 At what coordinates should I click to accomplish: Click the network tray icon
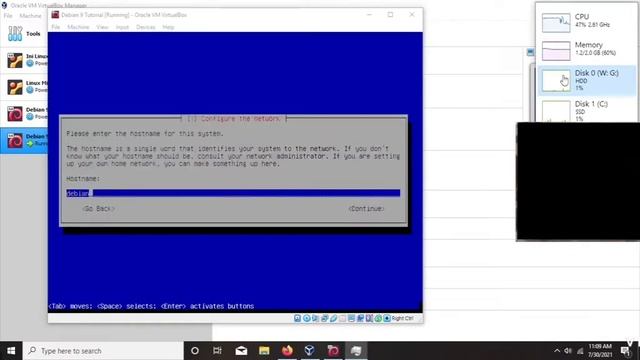coord(580,351)
